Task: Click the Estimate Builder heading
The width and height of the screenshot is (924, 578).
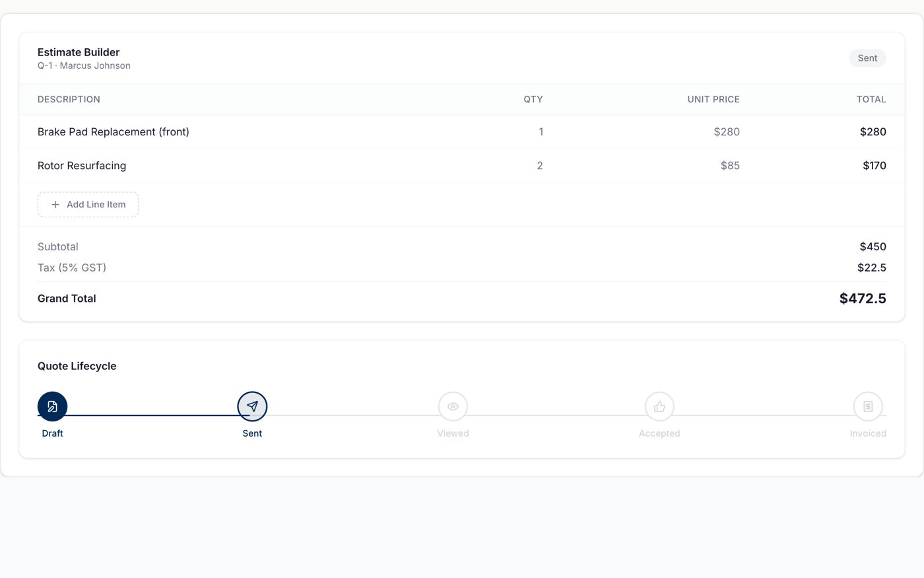Action: (x=79, y=52)
